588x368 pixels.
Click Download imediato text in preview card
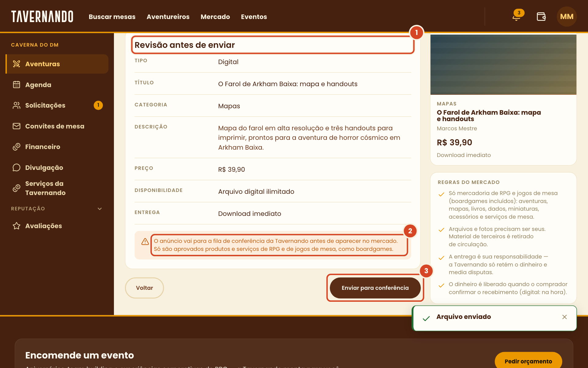(x=464, y=155)
